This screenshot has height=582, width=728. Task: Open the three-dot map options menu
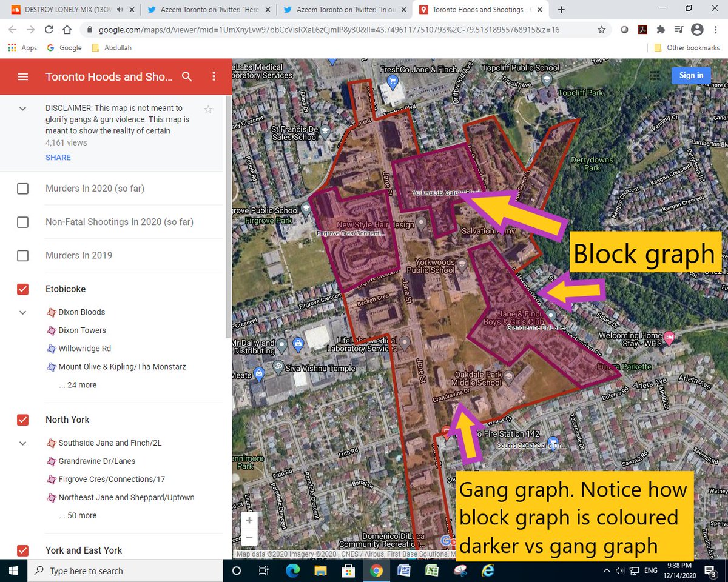214,76
